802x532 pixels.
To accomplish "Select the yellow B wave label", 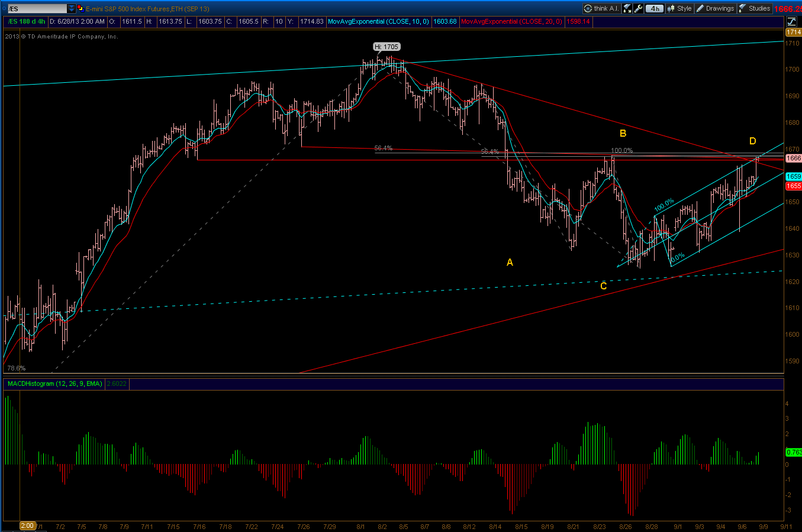I will pyautogui.click(x=623, y=133).
